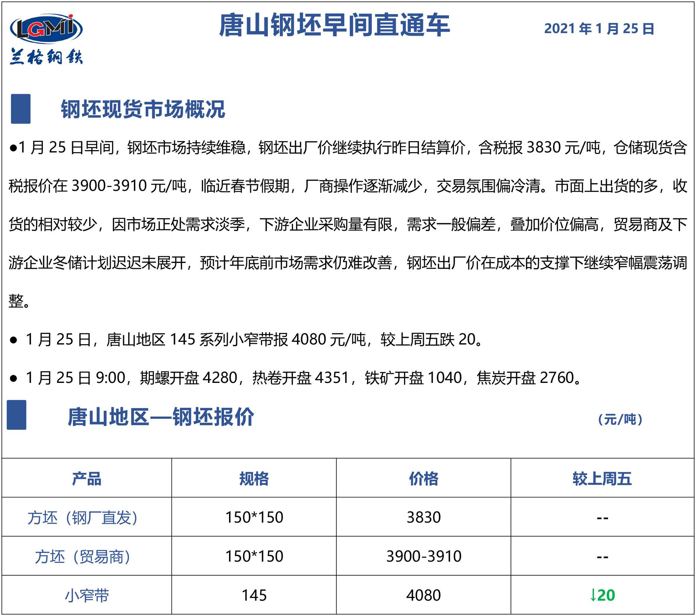Click the 方坯（贸易商）row label
Screen dimensions: 696x616
point(83,557)
